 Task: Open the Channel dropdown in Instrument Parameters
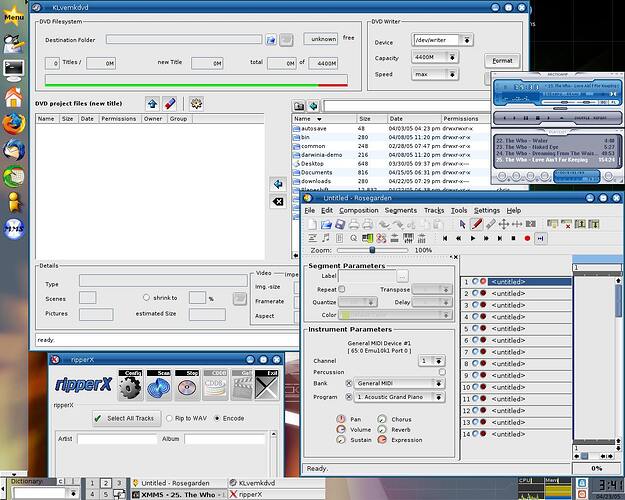click(x=431, y=361)
